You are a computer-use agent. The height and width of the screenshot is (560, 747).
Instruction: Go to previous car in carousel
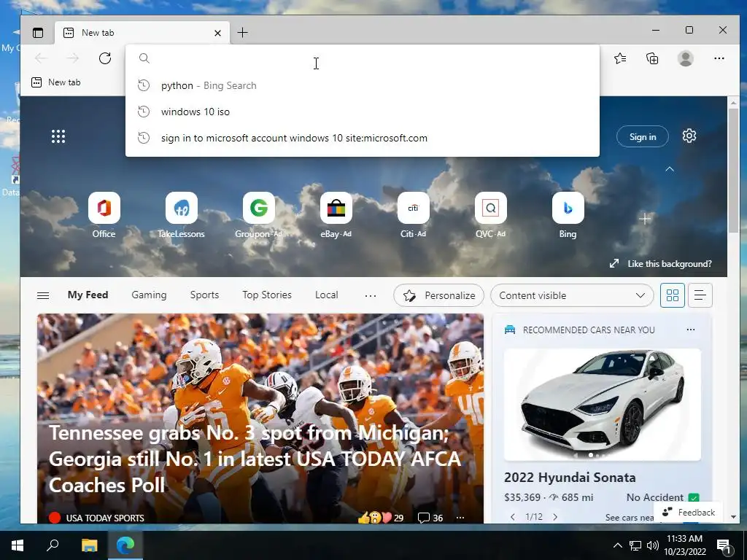[513, 517]
